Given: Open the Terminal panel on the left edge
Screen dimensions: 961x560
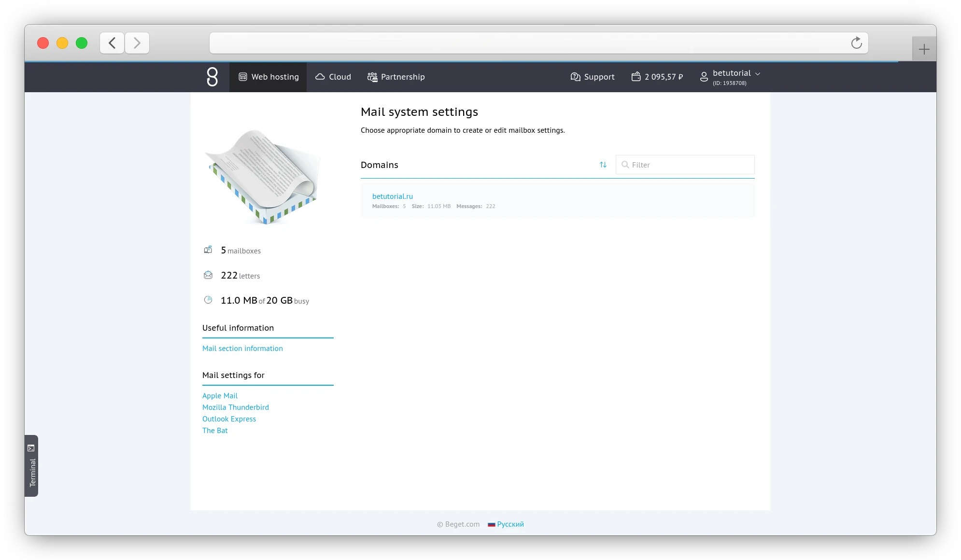Looking at the screenshot, I should click(x=32, y=467).
